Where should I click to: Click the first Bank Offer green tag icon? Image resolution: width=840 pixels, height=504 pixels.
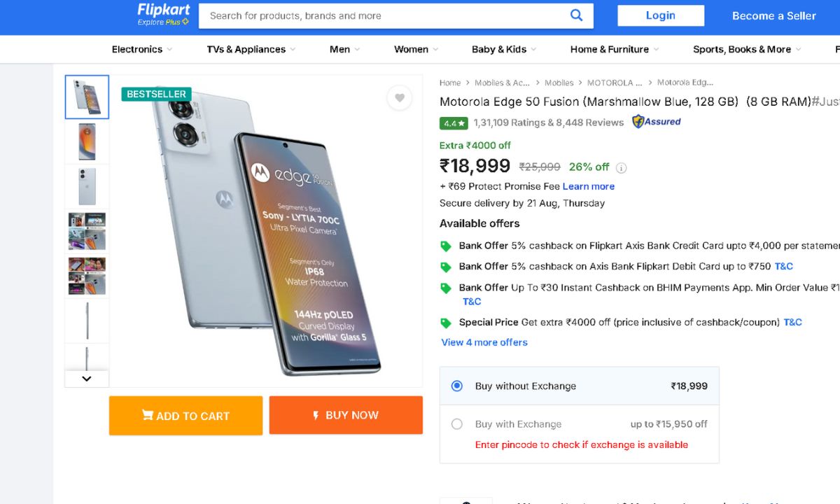pyautogui.click(x=446, y=246)
